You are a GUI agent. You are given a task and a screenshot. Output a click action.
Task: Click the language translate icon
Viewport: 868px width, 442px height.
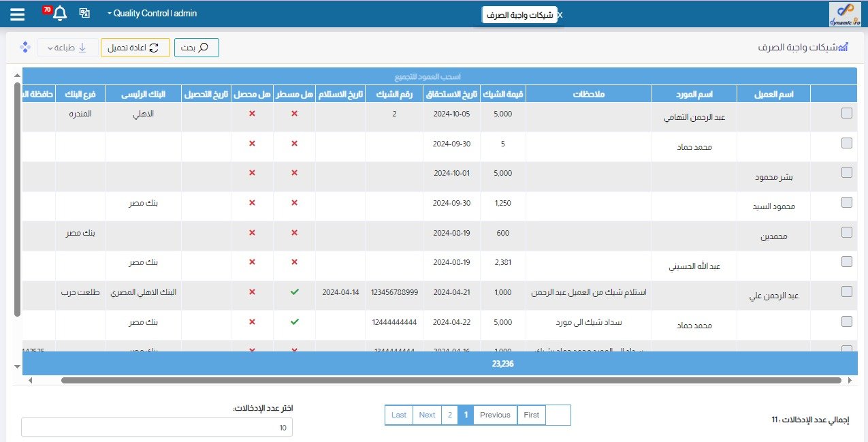coord(84,14)
